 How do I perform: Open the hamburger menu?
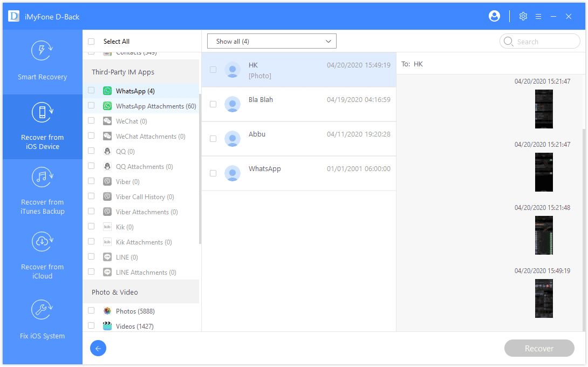[538, 16]
